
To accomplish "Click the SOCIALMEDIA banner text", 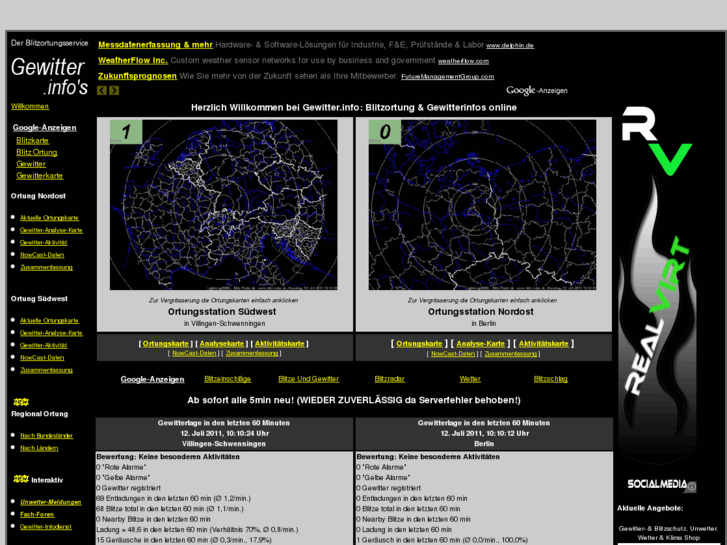I will pos(657,484).
